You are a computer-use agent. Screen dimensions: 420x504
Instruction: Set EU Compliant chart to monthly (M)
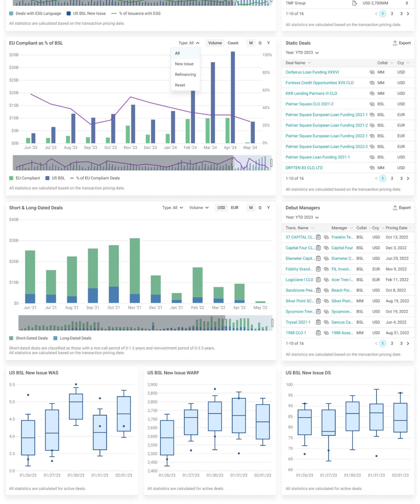[251, 43]
